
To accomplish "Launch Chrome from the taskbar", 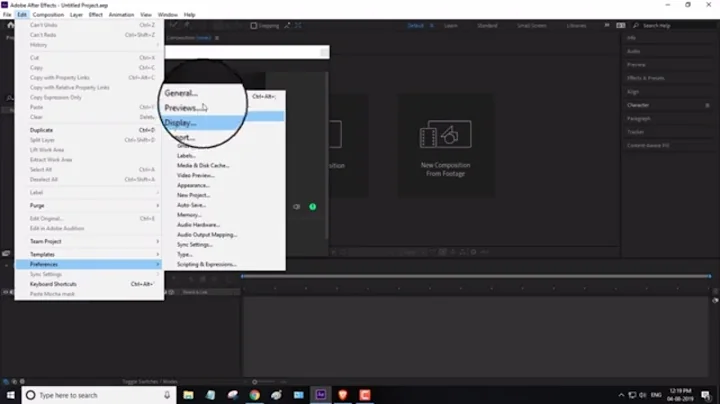I will [x=254, y=395].
